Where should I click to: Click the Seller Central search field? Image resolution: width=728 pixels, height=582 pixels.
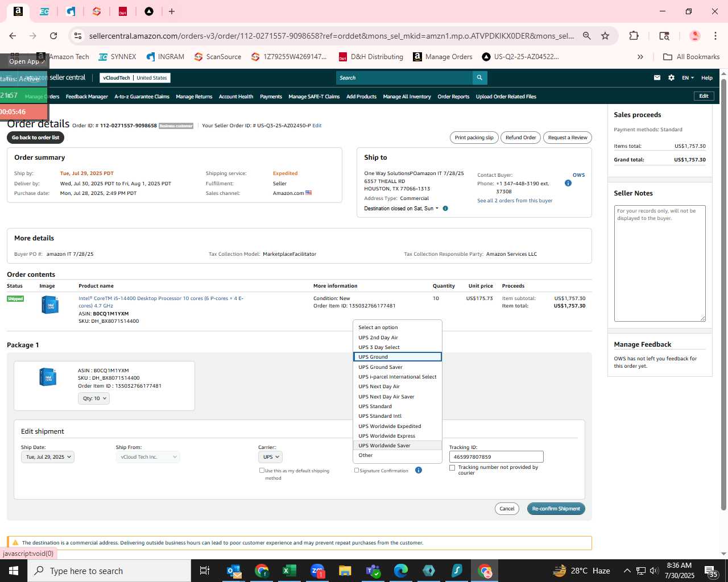404,78
